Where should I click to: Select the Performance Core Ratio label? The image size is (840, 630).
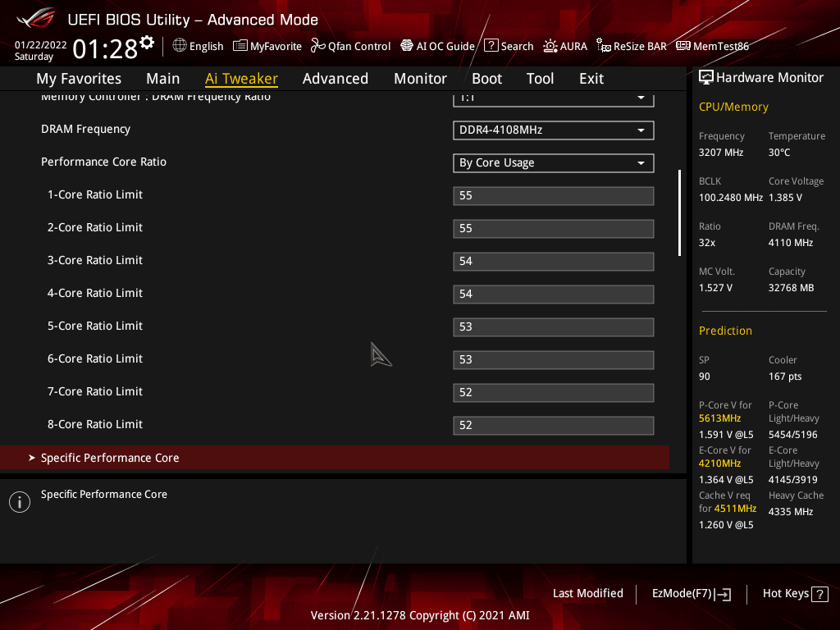click(x=104, y=162)
